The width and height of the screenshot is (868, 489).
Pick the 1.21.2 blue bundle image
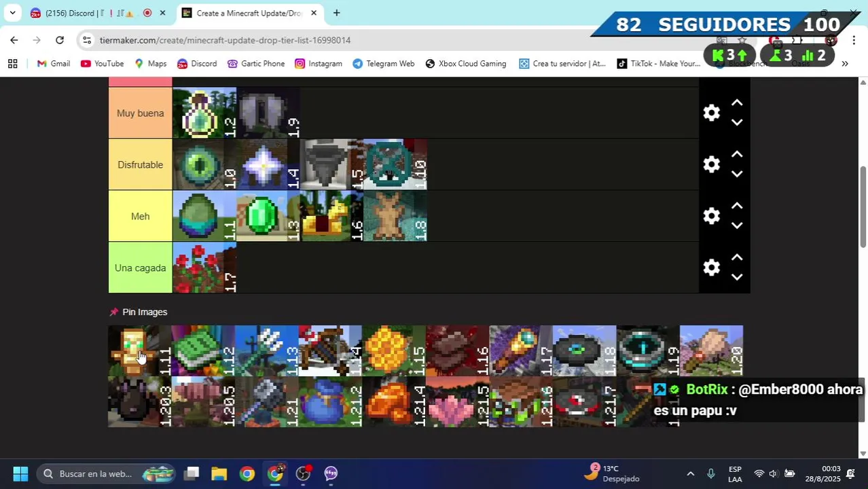tap(330, 402)
